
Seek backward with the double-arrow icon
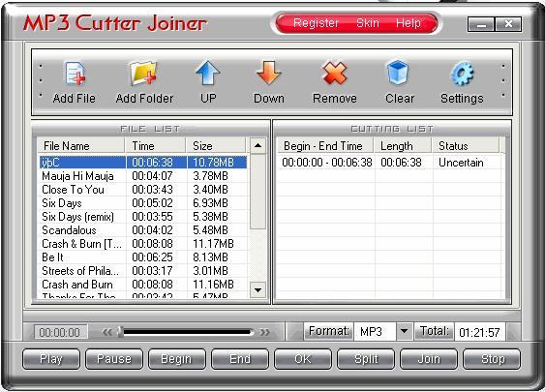pos(107,332)
